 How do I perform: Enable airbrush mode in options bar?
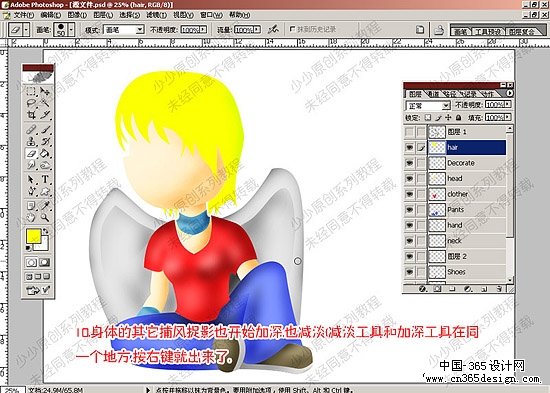[273, 29]
